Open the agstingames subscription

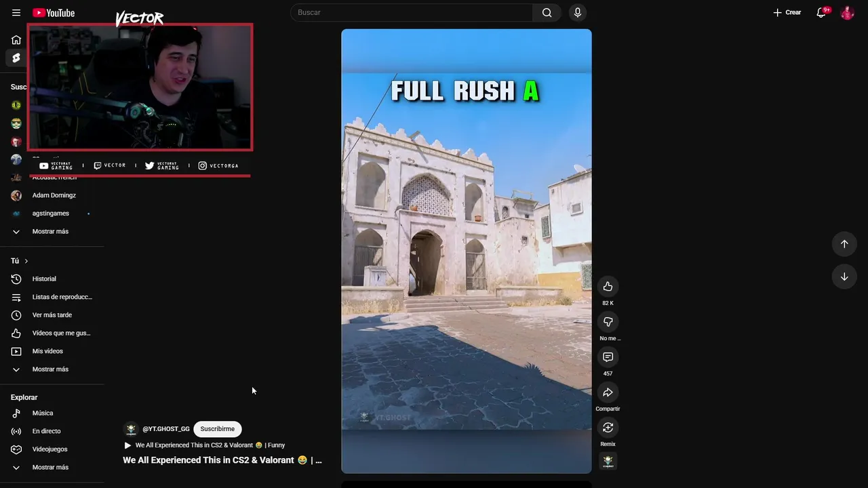point(52,213)
